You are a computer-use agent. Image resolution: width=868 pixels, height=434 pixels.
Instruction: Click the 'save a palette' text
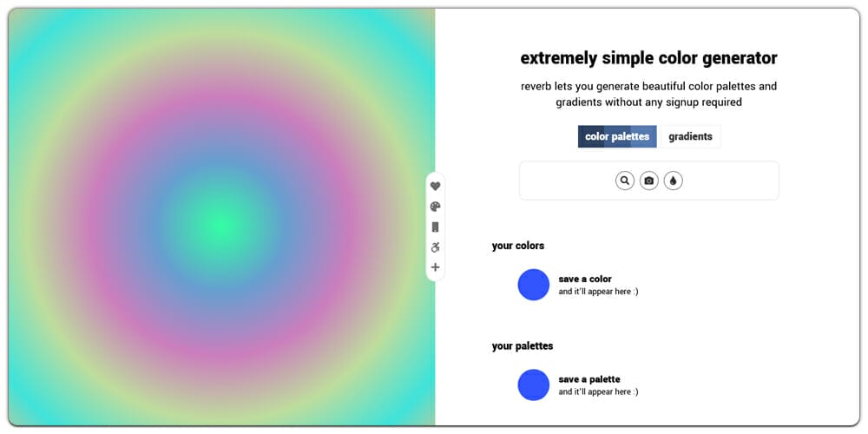(589, 379)
